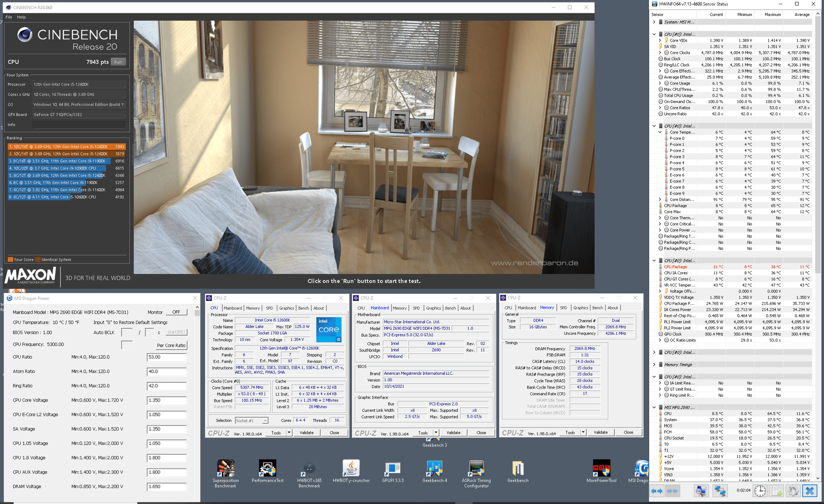Image resolution: width=824 pixels, height=504 pixels.
Task: Expand the Core VIDs row in HWiNFO
Action: coord(660,40)
